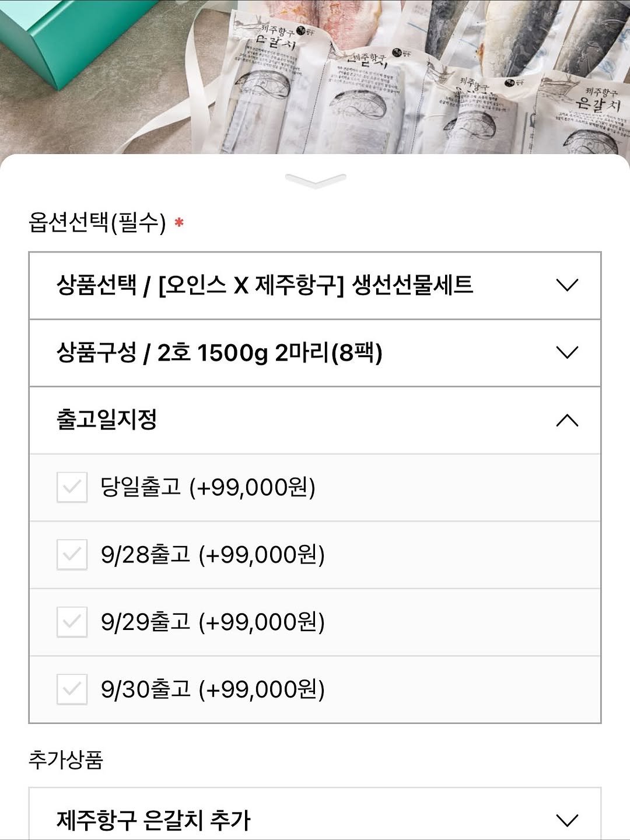Check the 당일출고 checkbox

tap(72, 488)
